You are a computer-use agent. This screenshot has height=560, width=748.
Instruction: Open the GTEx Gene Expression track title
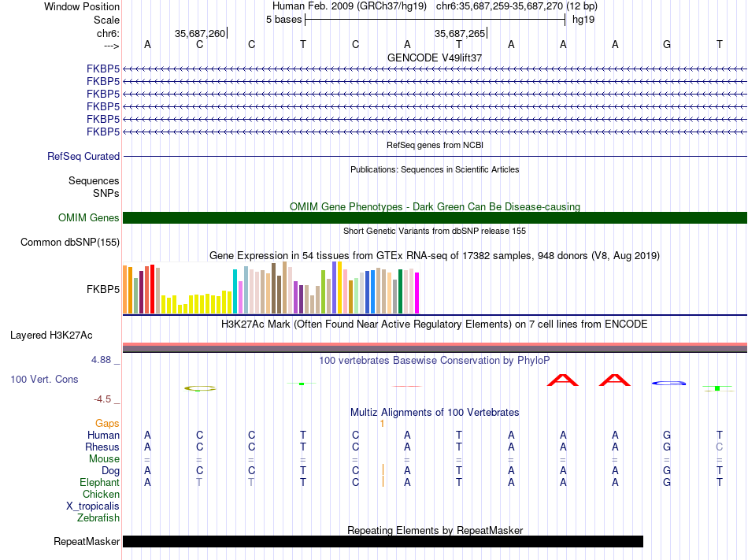pyautogui.click(x=435, y=256)
